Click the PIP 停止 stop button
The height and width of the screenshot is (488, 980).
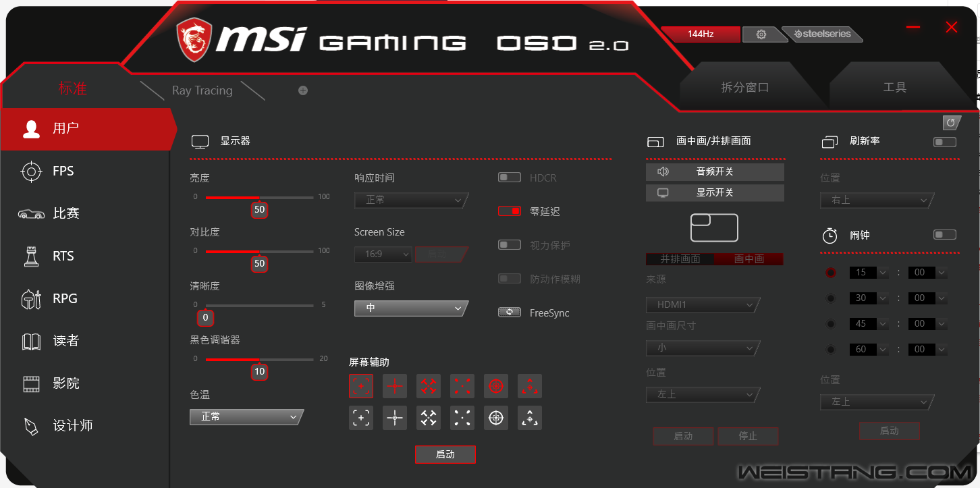tap(748, 436)
